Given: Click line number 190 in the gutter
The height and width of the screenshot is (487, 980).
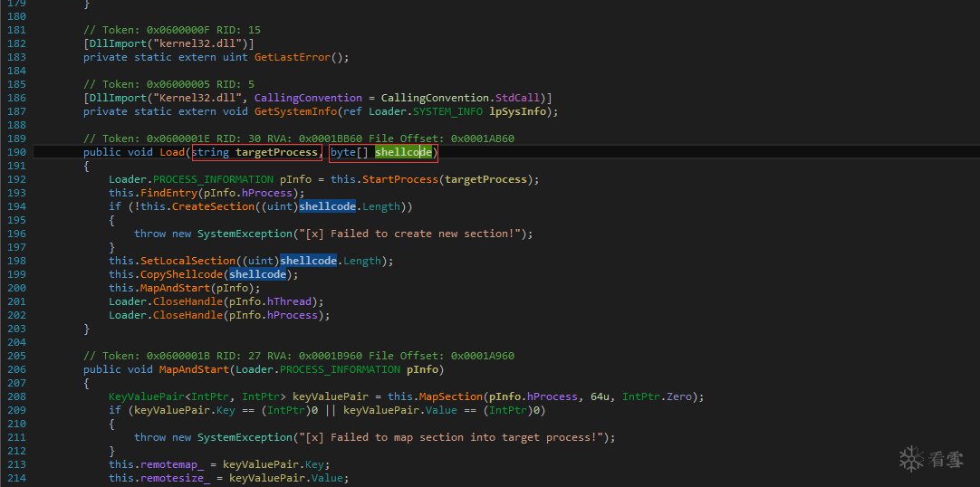Looking at the screenshot, I should (16, 153).
